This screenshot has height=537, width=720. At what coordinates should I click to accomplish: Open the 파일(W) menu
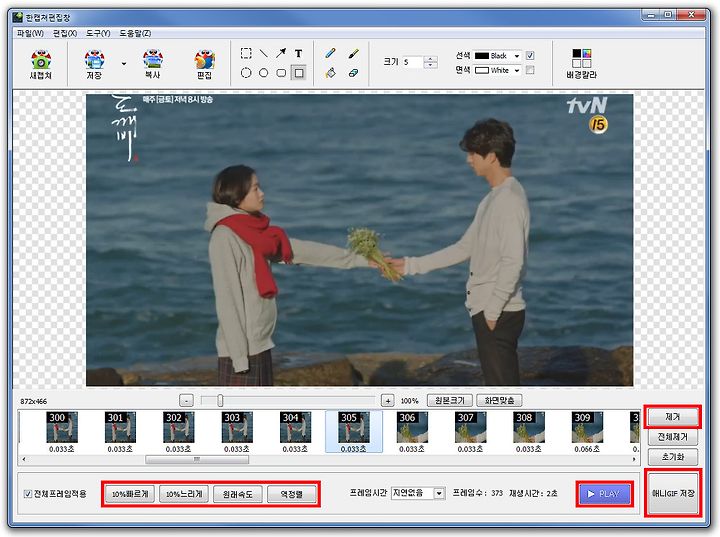pyautogui.click(x=30, y=33)
